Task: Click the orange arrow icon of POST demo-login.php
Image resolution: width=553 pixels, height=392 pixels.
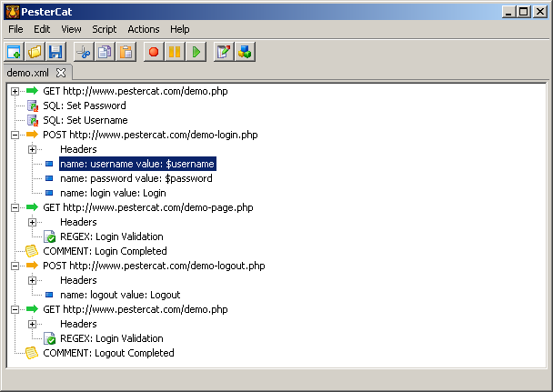Action: click(x=32, y=135)
